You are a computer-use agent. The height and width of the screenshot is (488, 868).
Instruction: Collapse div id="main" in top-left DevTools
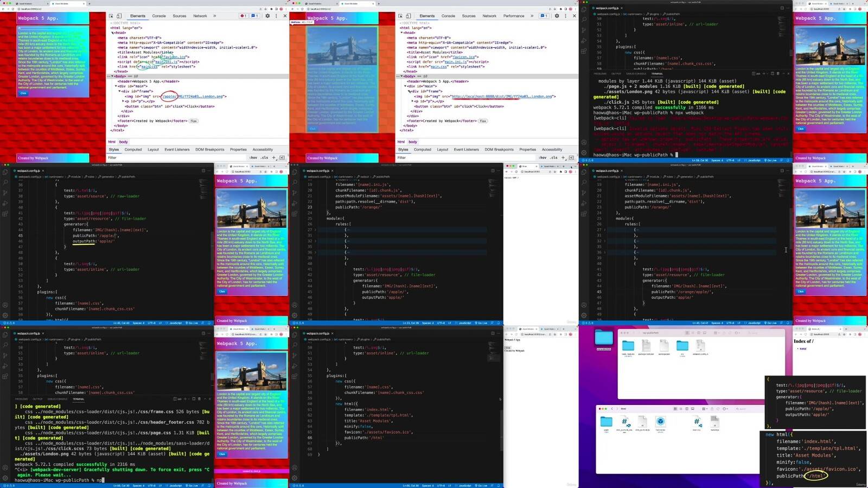[x=116, y=86]
